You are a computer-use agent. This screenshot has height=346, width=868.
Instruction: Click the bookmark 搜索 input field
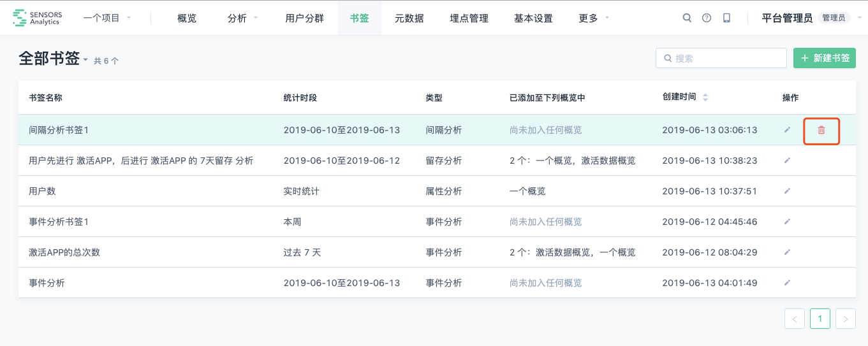tap(721, 58)
